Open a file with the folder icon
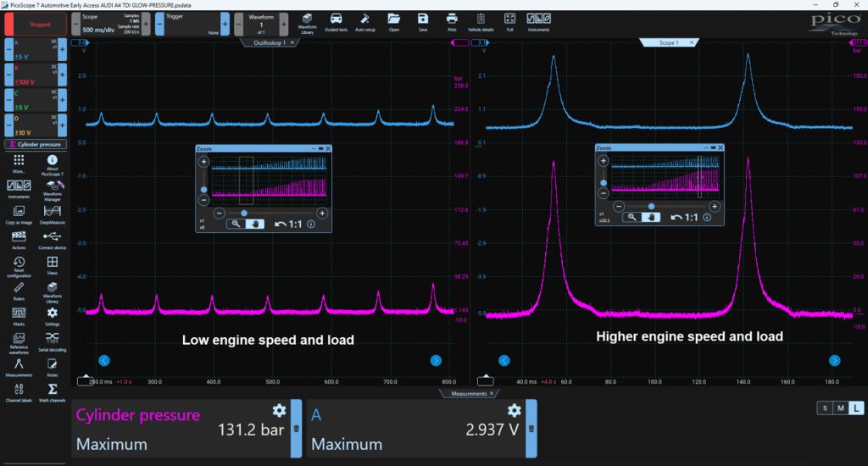This screenshot has height=466, width=868. point(393,23)
